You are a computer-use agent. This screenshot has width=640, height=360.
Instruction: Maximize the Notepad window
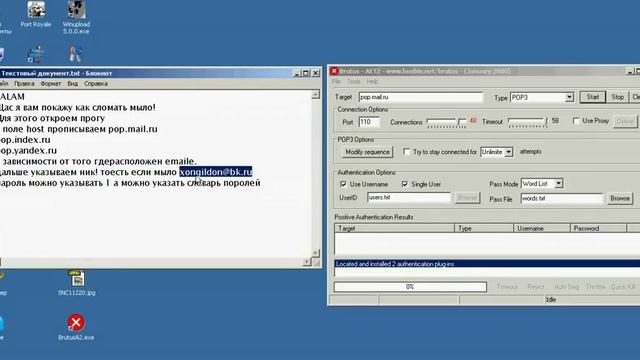[306, 73]
